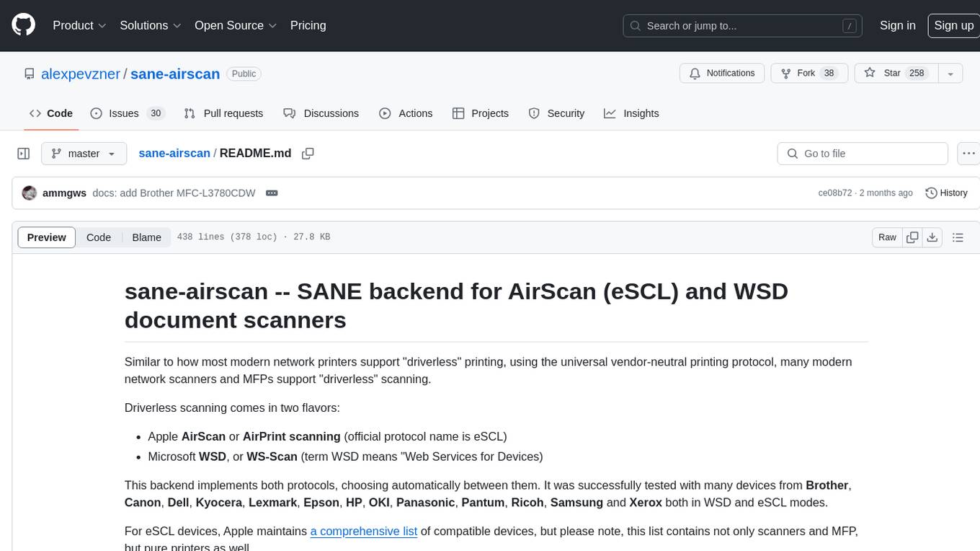Image resolution: width=980 pixels, height=551 pixels.
Task: Open the Star list dropdown arrow
Action: coord(950,74)
